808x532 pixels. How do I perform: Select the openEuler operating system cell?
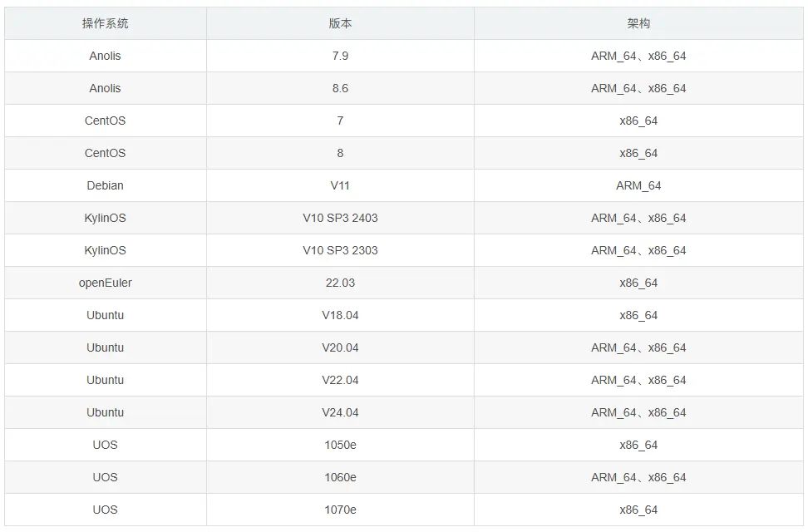pos(105,283)
